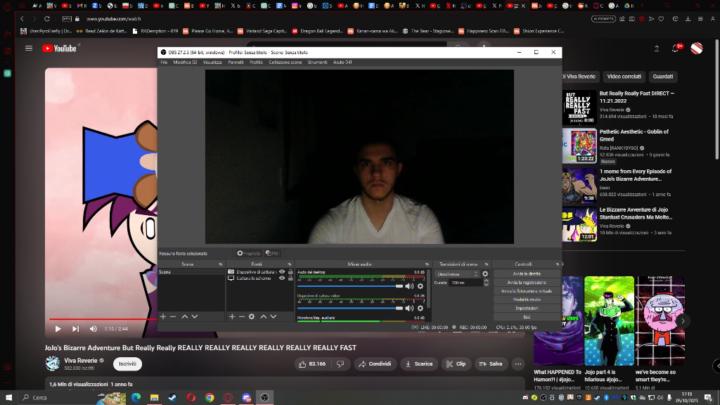The image size is (720, 405).
Task: Dislike the video with thumbs-down icon
Action: [x=340, y=364]
